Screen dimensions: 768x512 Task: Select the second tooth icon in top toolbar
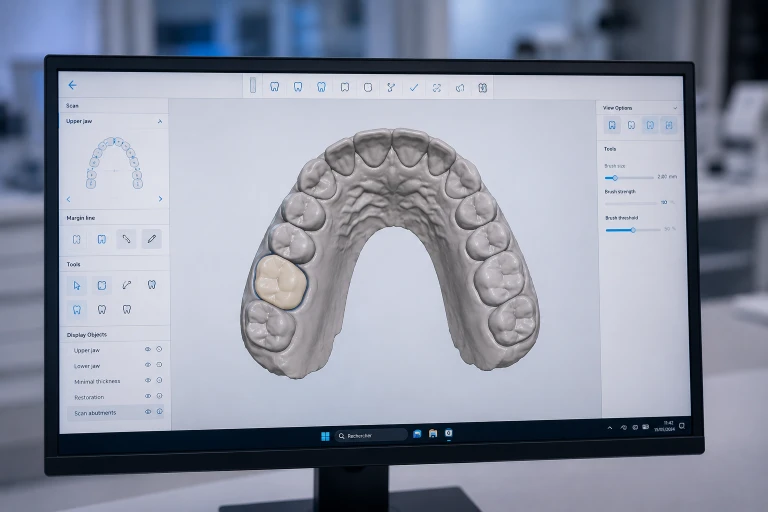pos(298,87)
